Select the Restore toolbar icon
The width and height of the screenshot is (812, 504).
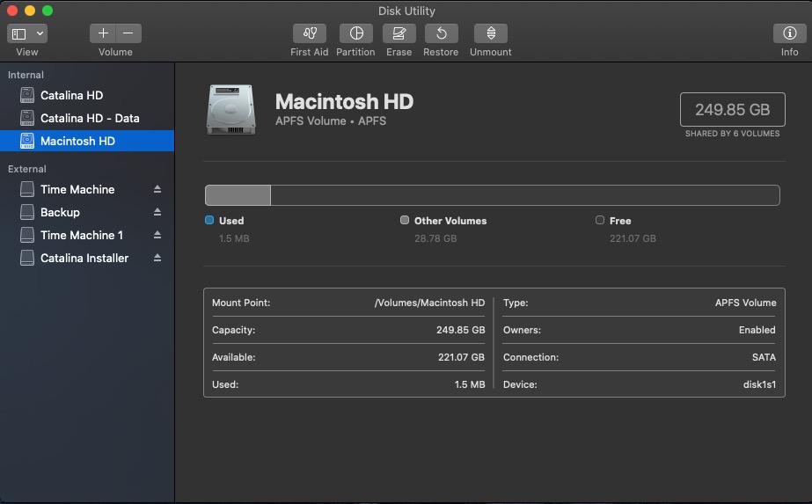point(441,33)
